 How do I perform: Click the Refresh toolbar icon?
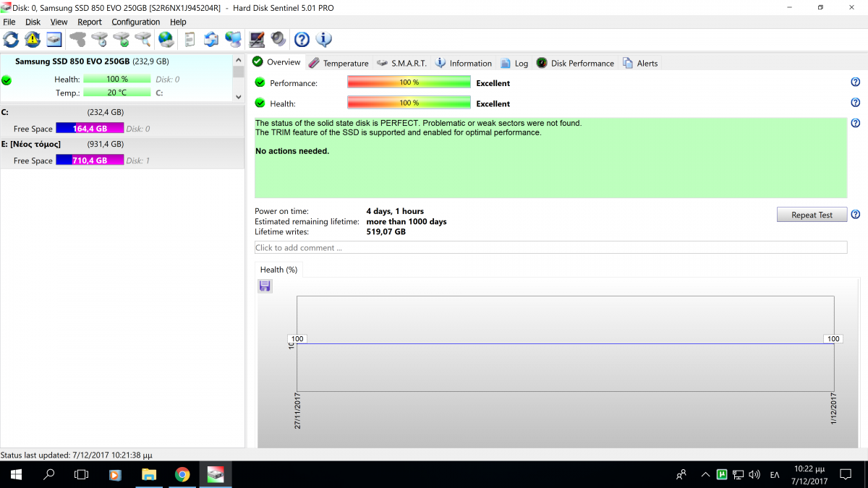tap(11, 39)
